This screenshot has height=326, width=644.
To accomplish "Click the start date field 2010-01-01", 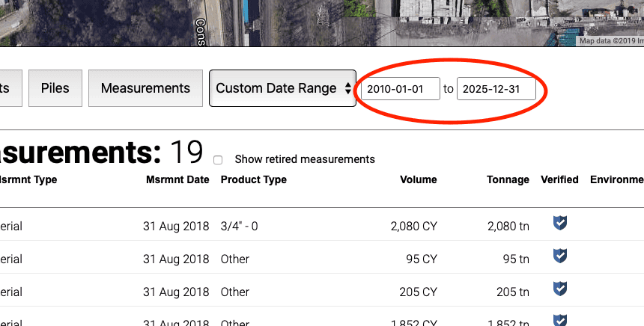I will [x=401, y=89].
